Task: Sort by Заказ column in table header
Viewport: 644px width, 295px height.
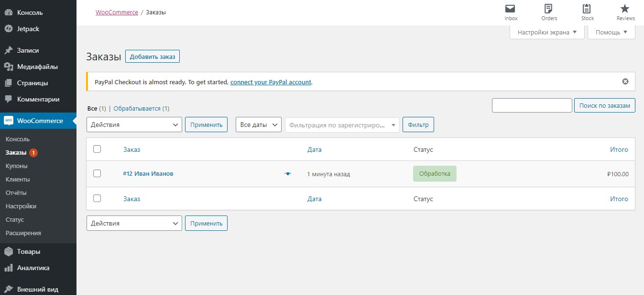Action: 131,149
